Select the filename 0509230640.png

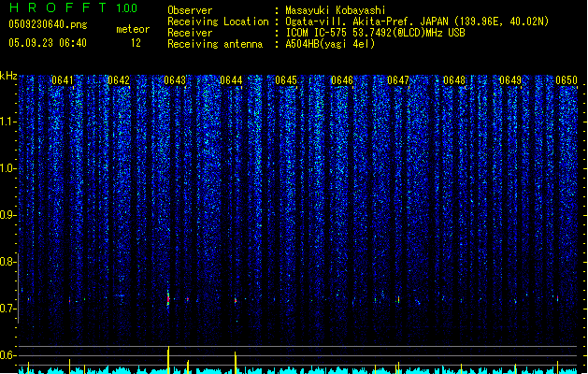coord(48,24)
